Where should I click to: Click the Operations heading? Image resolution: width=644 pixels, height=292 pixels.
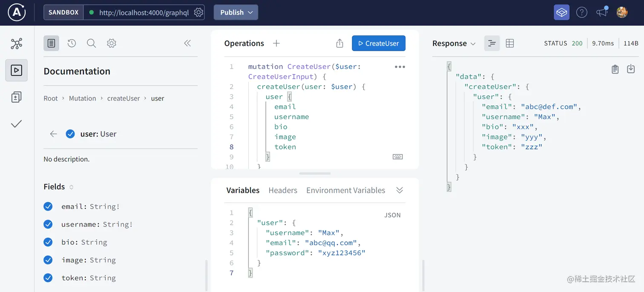[x=244, y=43]
